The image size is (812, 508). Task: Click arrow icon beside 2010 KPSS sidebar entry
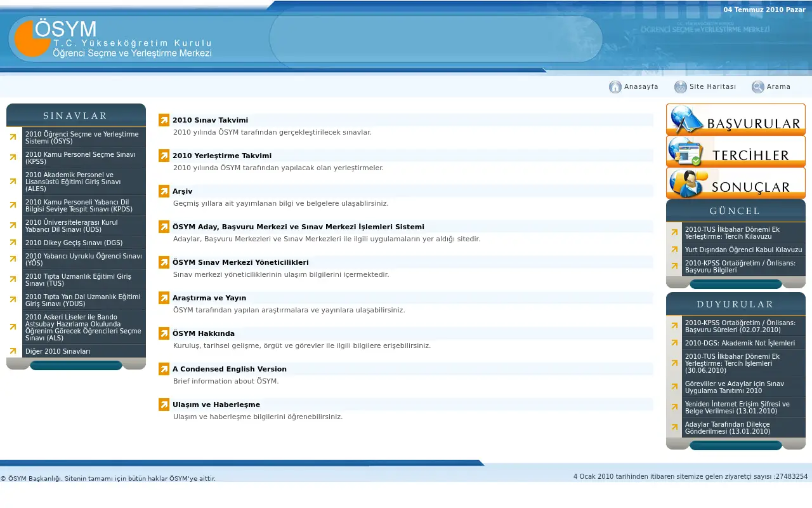[13, 157]
